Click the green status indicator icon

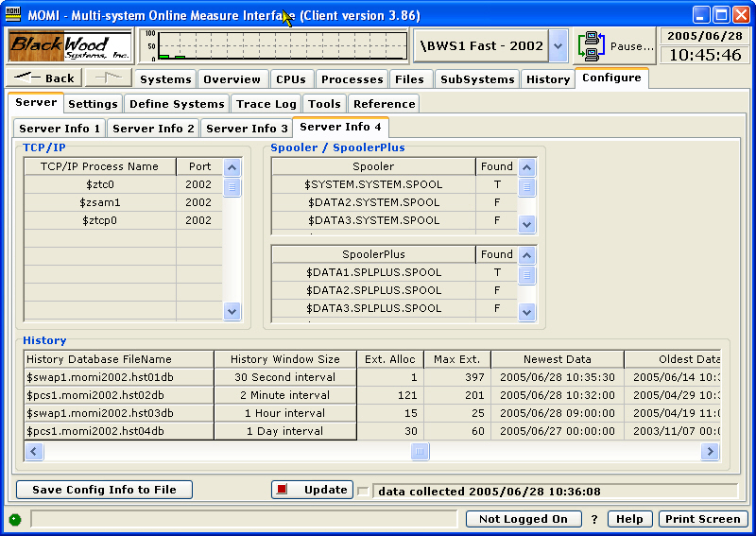pos(15,520)
